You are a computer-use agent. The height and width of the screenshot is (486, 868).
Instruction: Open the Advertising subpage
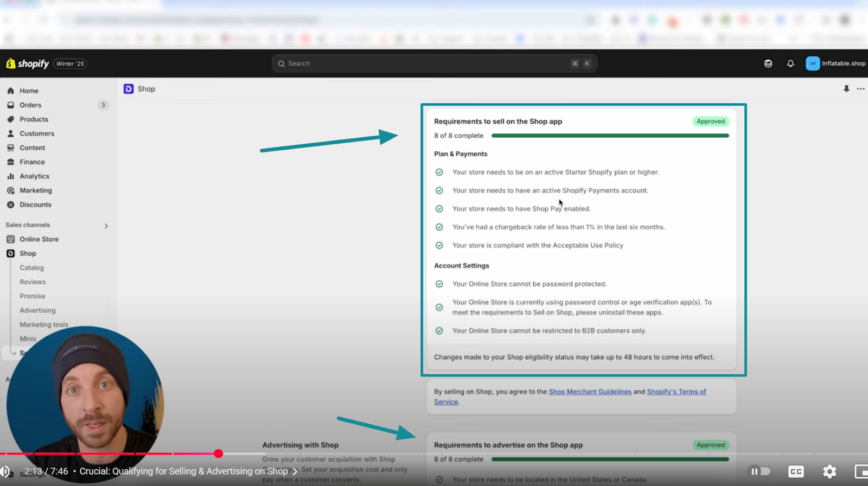coord(37,310)
